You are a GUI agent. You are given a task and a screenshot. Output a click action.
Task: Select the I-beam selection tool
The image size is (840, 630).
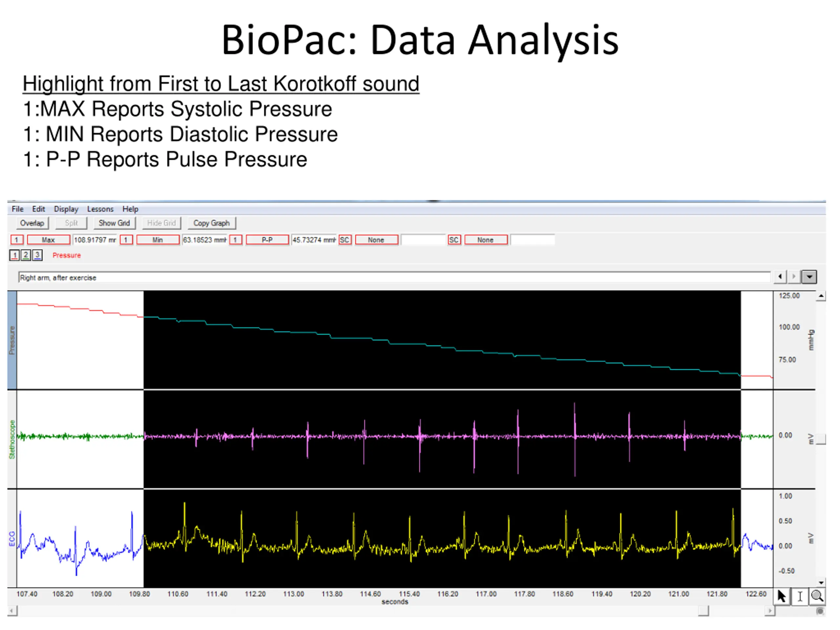click(800, 596)
